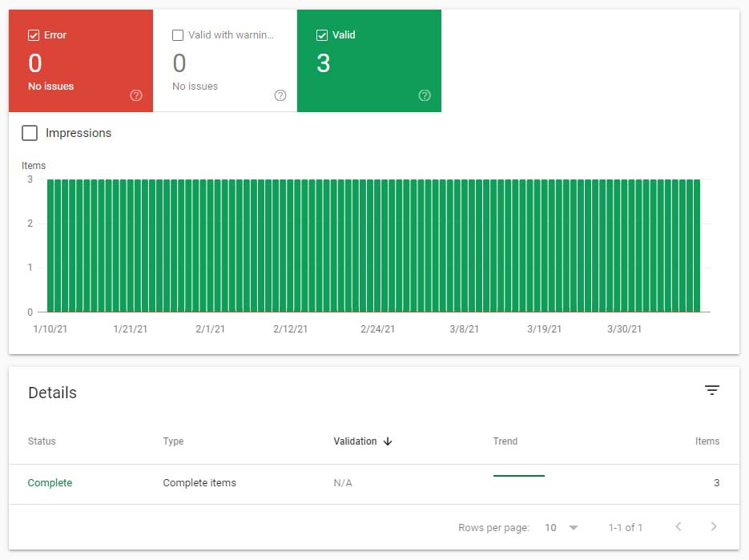Image resolution: width=749 pixels, height=560 pixels.
Task: Uncheck the Valid status checkbox
Action: (321, 34)
